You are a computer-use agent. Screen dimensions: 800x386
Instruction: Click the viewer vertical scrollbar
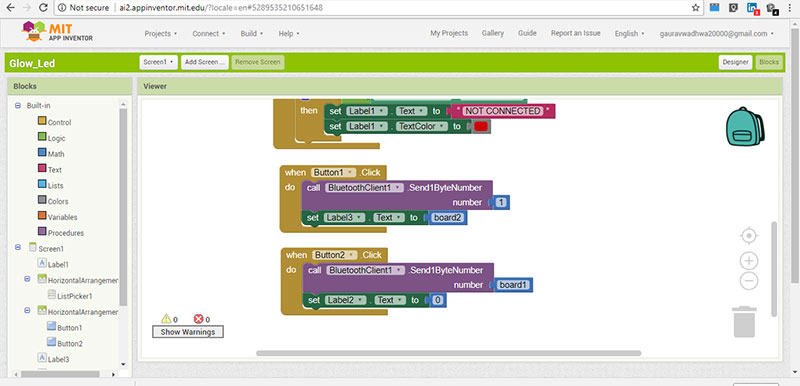pyautogui.click(x=774, y=269)
